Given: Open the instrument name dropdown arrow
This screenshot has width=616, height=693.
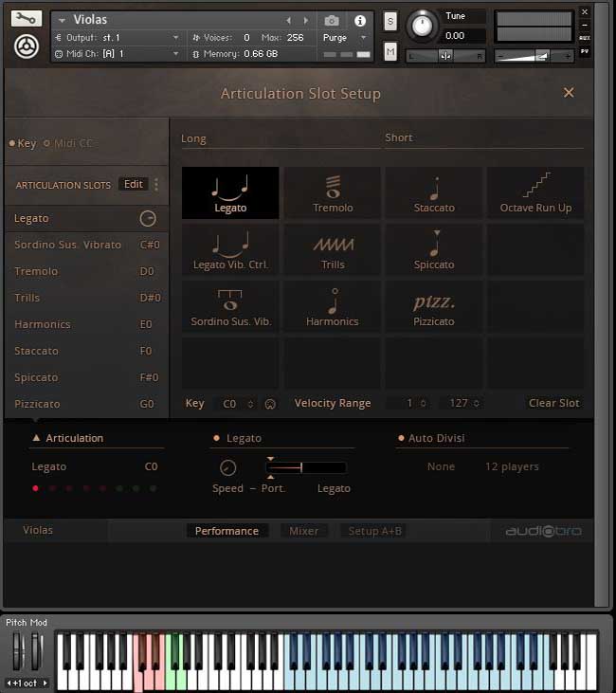Looking at the screenshot, I should point(62,20).
